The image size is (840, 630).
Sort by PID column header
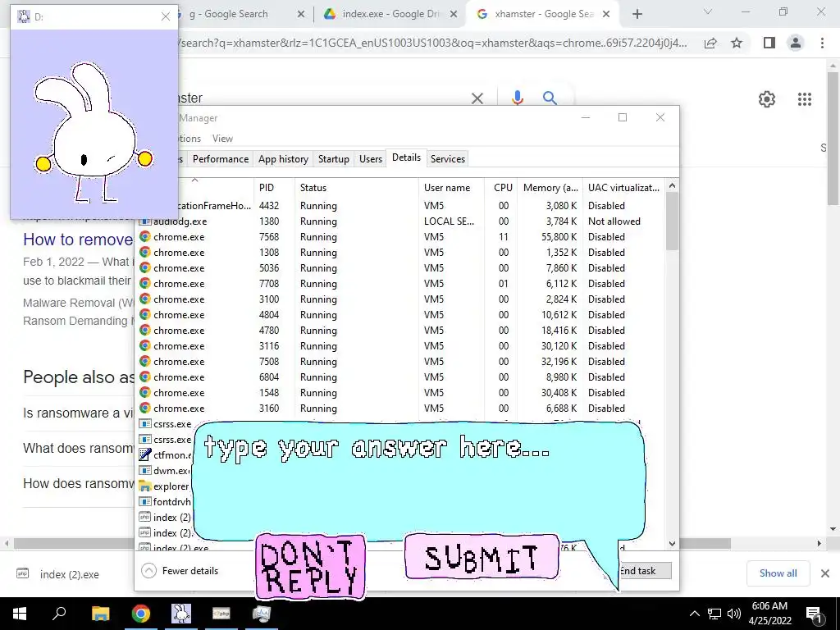coord(274,188)
